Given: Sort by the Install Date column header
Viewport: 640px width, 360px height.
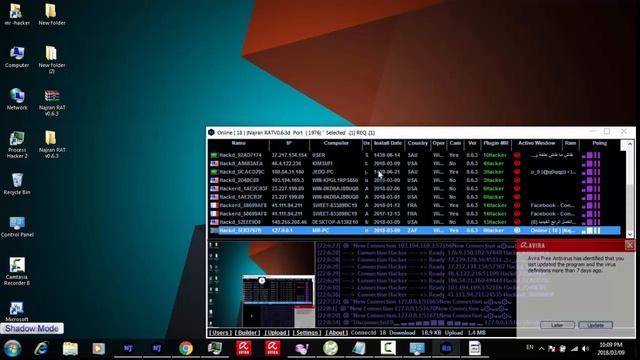Looking at the screenshot, I should 388,143.
